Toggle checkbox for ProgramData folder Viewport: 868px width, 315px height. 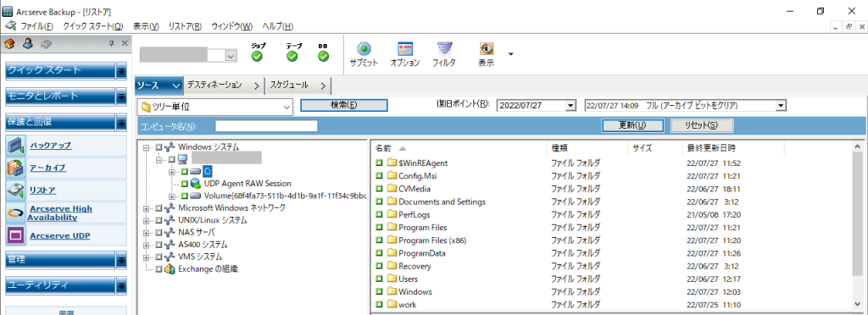click(x=379, y=253)
